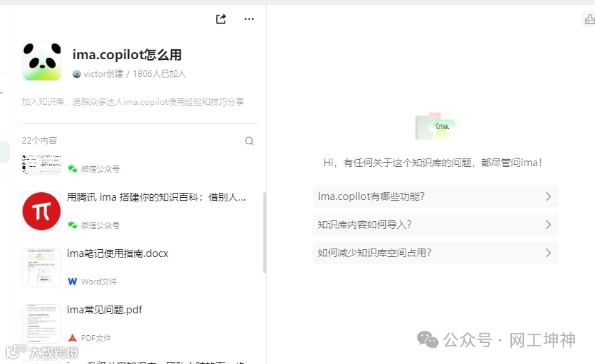
Task: Click the search icon beside 22个内容
Action: tap(249, 141)
